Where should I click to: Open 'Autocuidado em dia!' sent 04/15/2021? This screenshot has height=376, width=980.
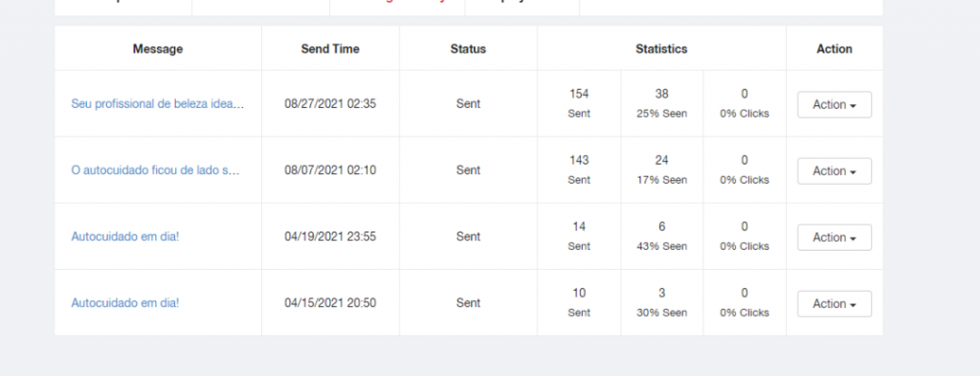tap(125, 303)
